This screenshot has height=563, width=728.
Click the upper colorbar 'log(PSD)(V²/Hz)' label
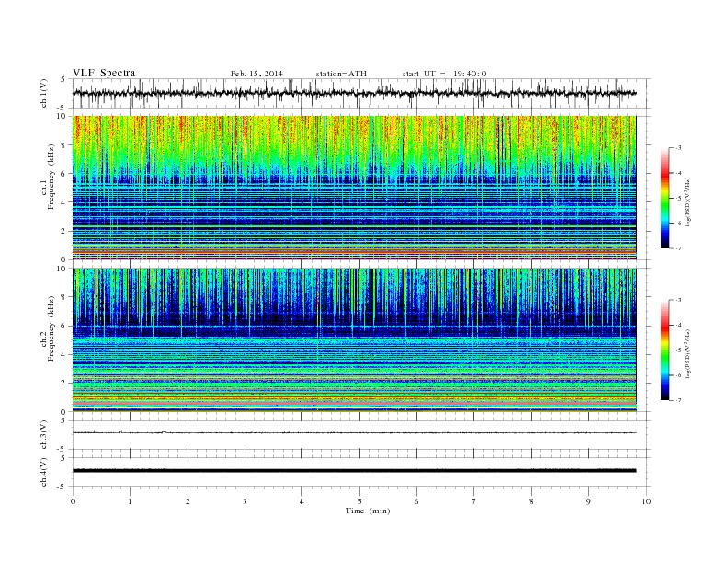[x=688, y=201]
